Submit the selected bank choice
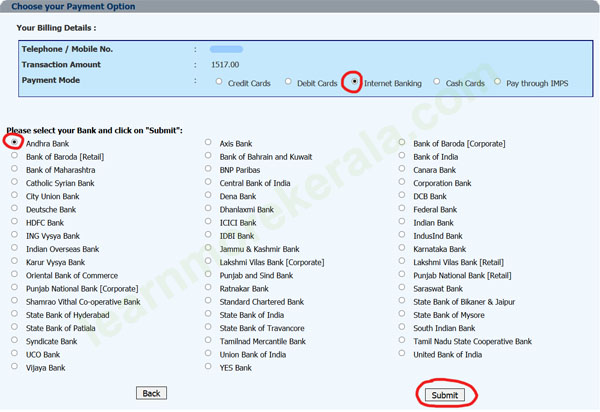The image size is (600, 412). 445,395
